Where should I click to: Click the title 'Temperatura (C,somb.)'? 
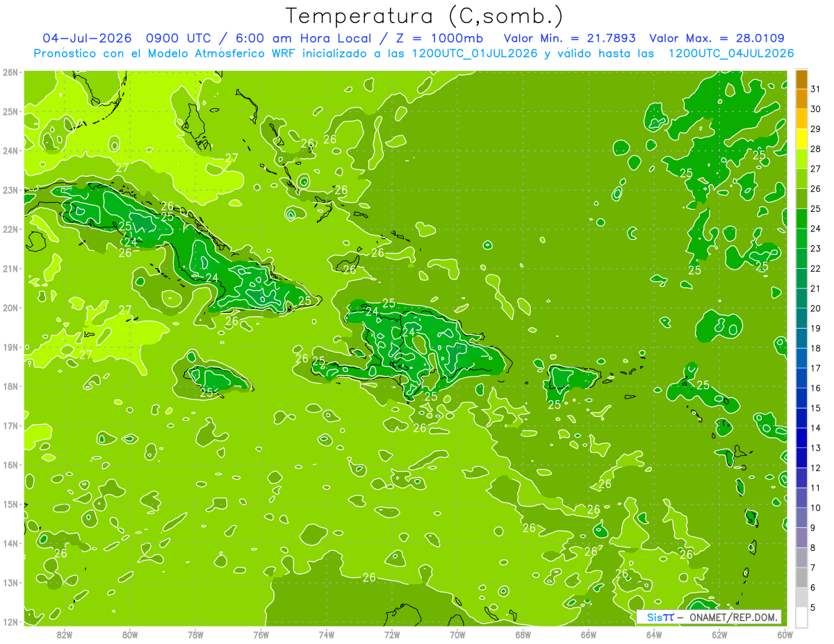(x=425, y=16)
